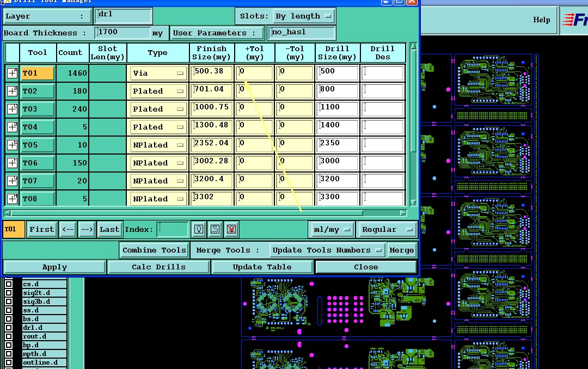Select the T01 tool button
Viewport: 588px width, 369px height.
(x=38, y=73)
